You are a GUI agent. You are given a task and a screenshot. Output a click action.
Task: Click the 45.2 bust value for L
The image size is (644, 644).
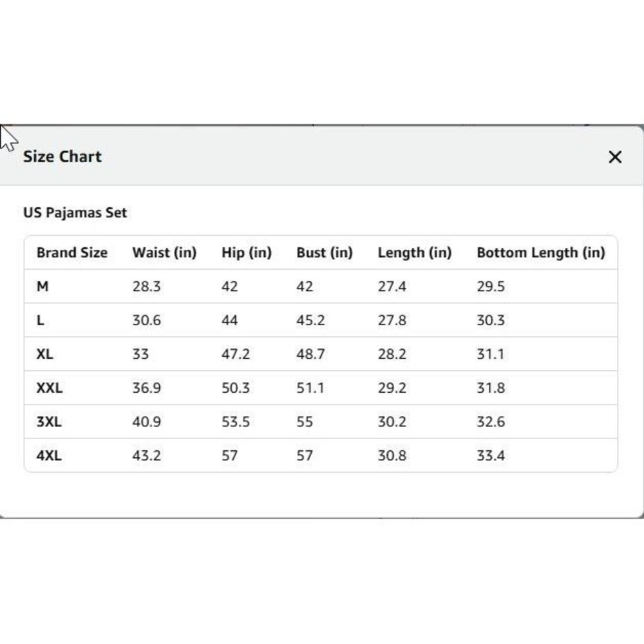pyautogui.click(x=310, y=320)
